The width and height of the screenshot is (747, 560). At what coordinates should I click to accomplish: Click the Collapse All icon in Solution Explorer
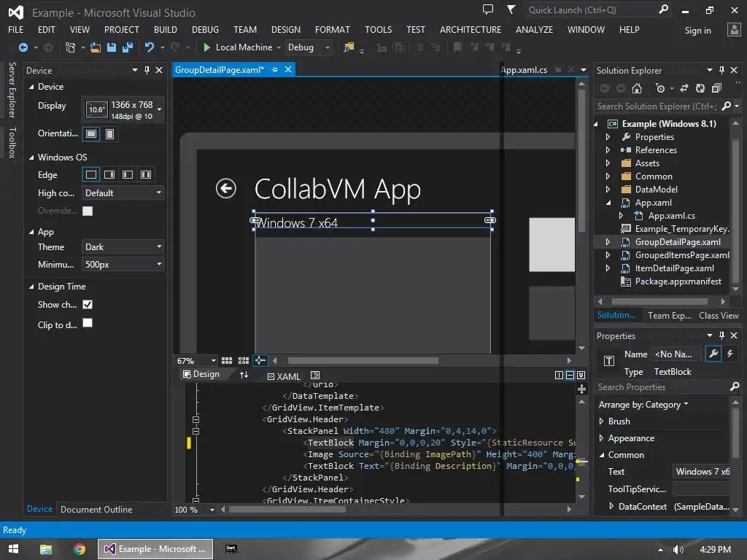click(x=716, y=88)
